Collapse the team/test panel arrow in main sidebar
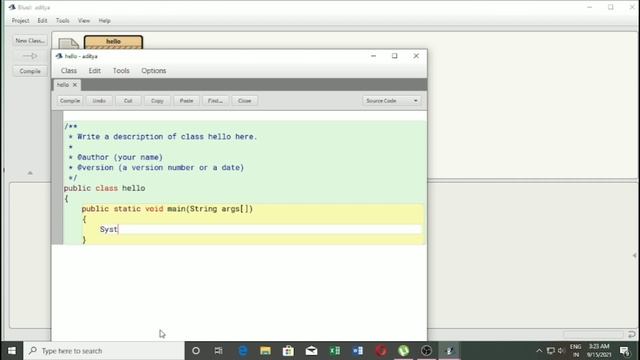This screenshot has width=640, height=360. click(x=30, y=173)
